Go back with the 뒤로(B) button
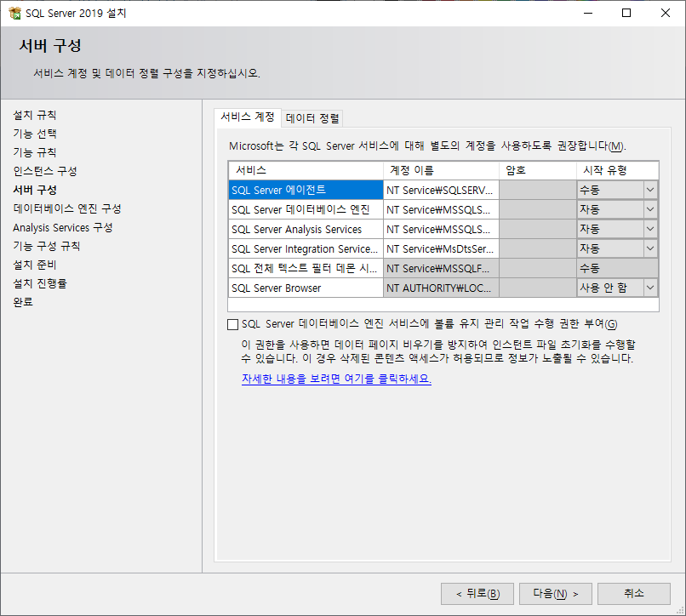The image size is (686, 616). [x=477, y=594]
